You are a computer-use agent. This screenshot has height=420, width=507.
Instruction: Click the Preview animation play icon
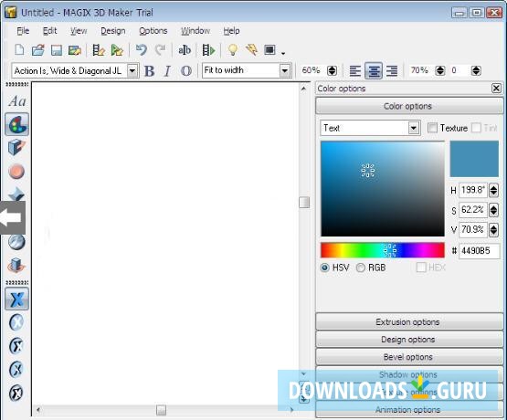click(x=117, y=50)
